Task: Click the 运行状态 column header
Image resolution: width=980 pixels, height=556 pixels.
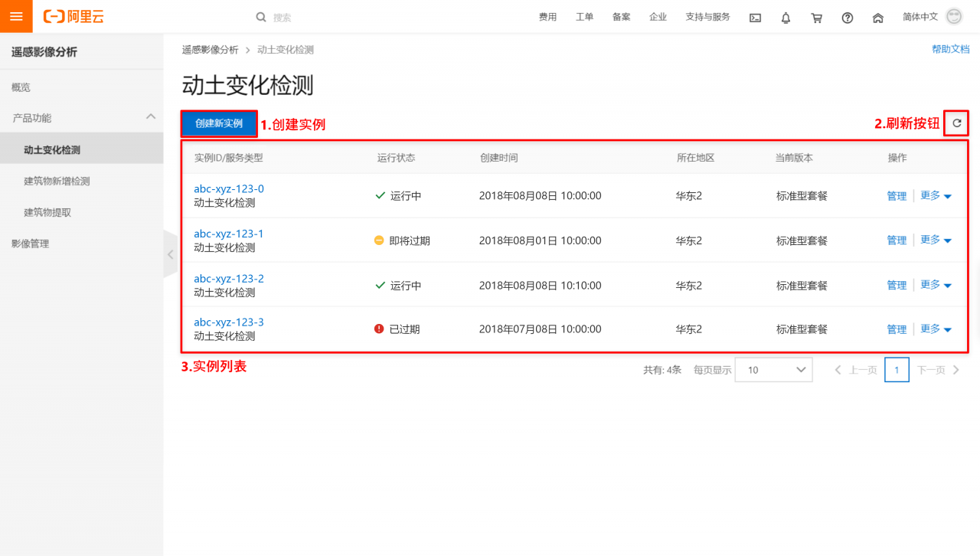Action: click(396, 158)
